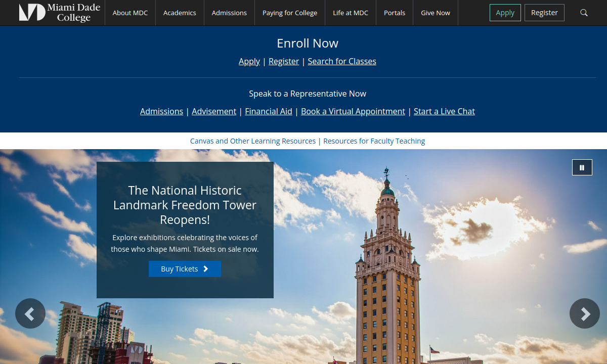Click the Buy Tickets button
607x364 pixels.
[x=185, y=269]
